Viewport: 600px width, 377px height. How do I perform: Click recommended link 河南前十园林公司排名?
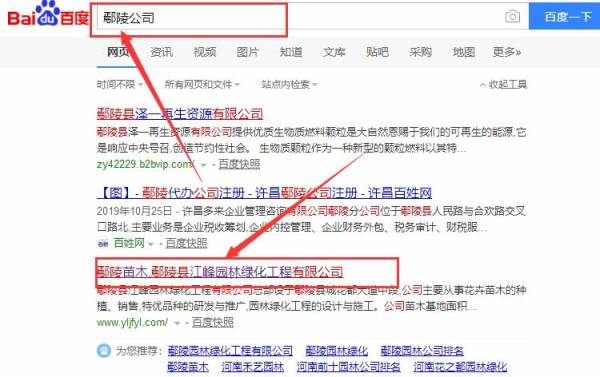click(349, 367)
